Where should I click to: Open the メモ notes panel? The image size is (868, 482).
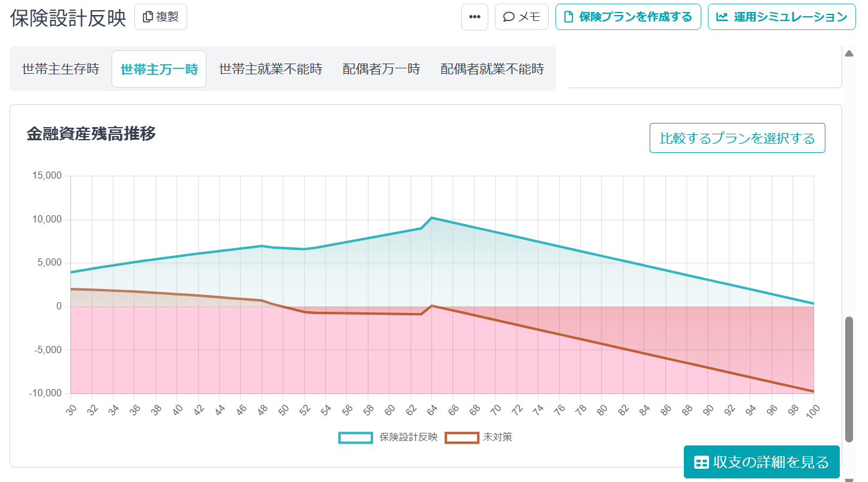coord(521,16)
